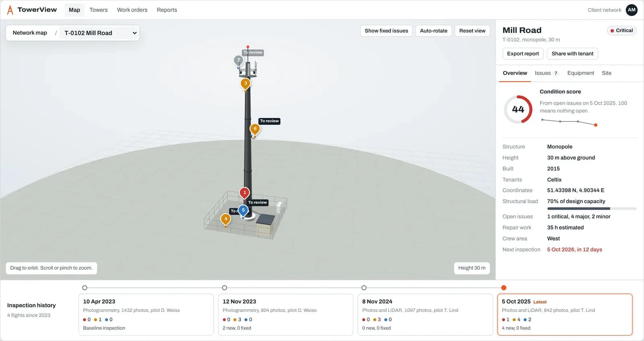Open the T-0102 Mill Road tower dropdown
Screen dimensions: 644x341
(100, 33)
